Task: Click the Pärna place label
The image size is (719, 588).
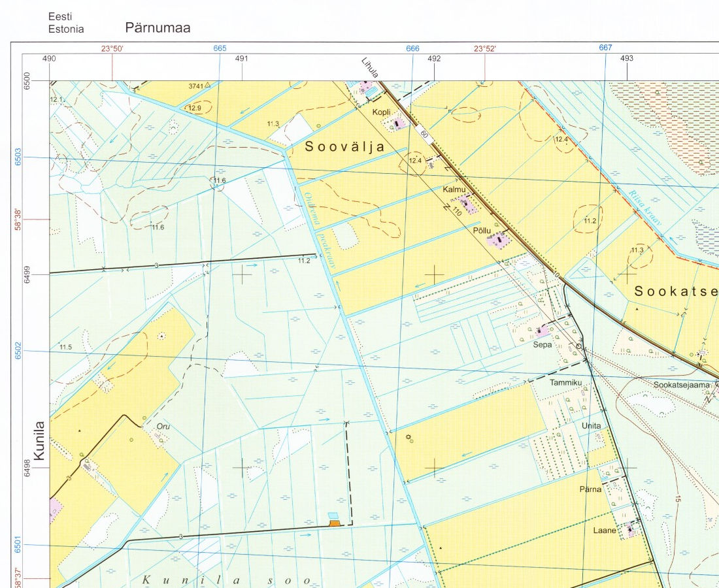Action: tap(590, 489)
